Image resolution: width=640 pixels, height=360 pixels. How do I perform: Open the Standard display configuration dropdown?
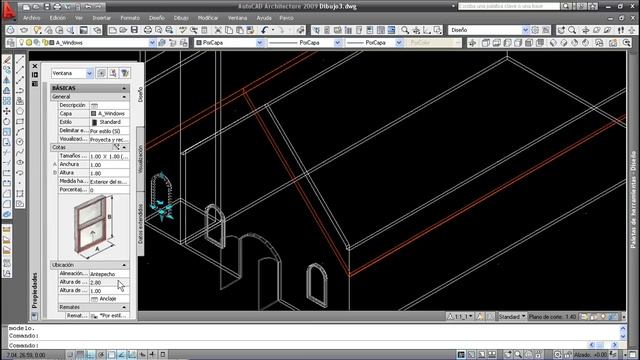coord(512,317)
